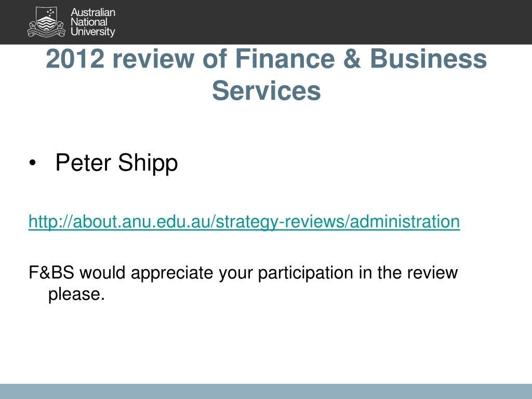Click "F&BS" at the start of the paragraph

(x=51, y=272)
